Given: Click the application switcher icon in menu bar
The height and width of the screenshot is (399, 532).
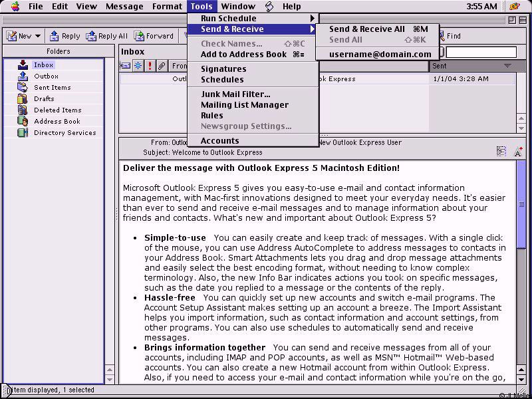Looking at the screenshot, I should [x=515, y=7].
